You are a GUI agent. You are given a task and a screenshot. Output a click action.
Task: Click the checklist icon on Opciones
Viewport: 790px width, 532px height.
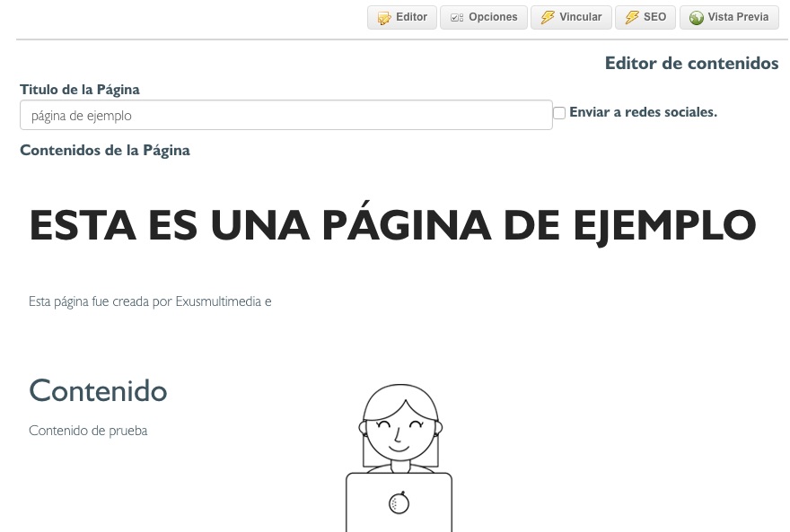pos(457,18)
